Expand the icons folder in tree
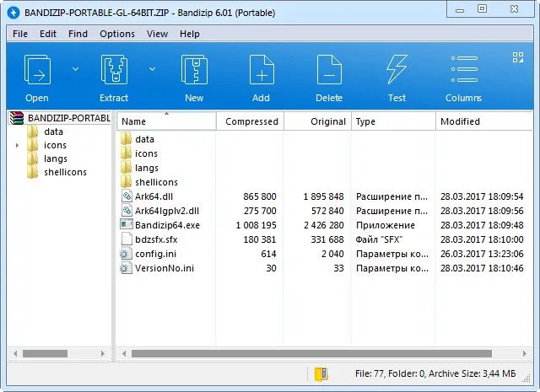Viewport: 540px width, 392px height. pyautogui.click(x=17, y=146)
